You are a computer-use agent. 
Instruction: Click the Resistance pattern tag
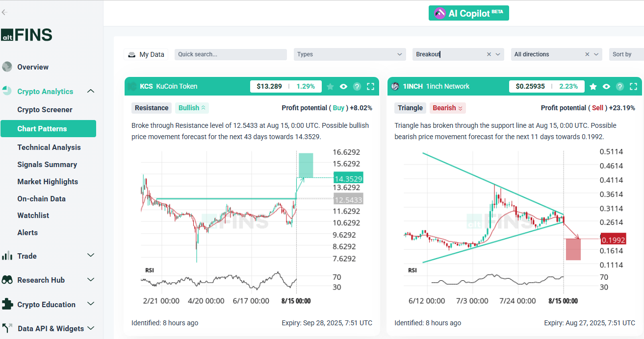[x=152, y=108]
